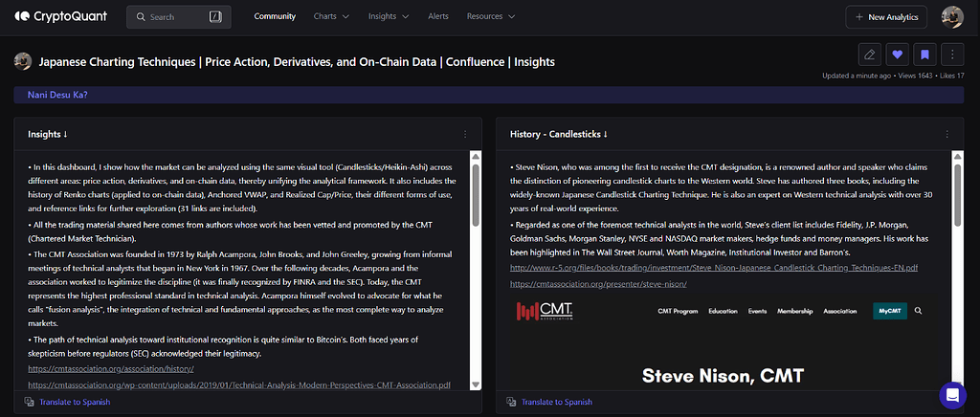Click the search magnifier icon

141,17
